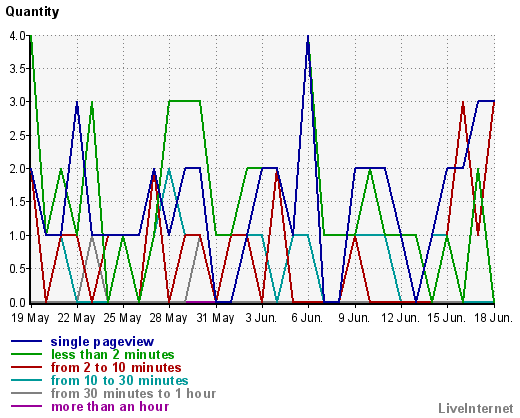Click 'from 30 minutes to 1 hour' legend label
Viewport: 520px width, 418px height.
coord(133,393)
